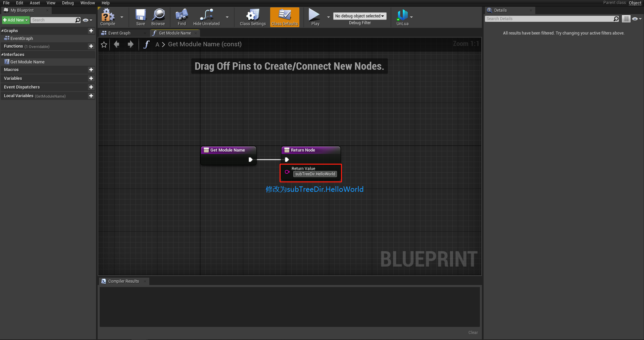
Task: Show Class Defaults
Action: [x=285, y=17]
